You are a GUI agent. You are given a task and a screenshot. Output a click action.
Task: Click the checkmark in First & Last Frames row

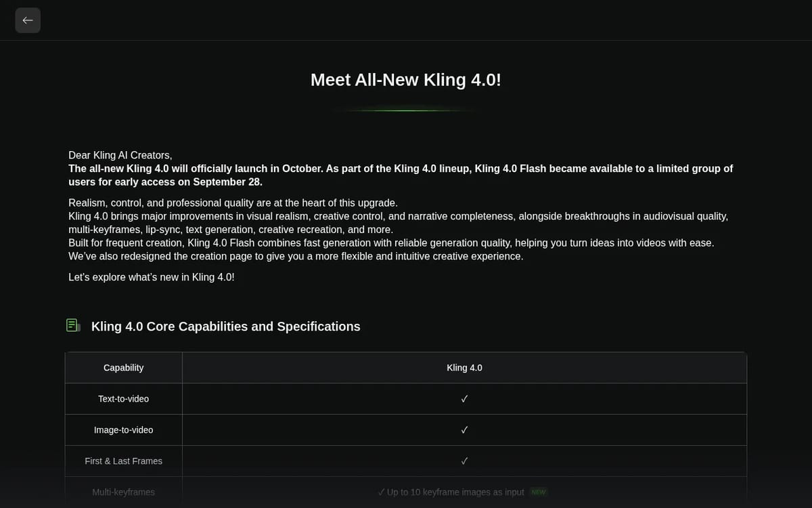(464, 461)
